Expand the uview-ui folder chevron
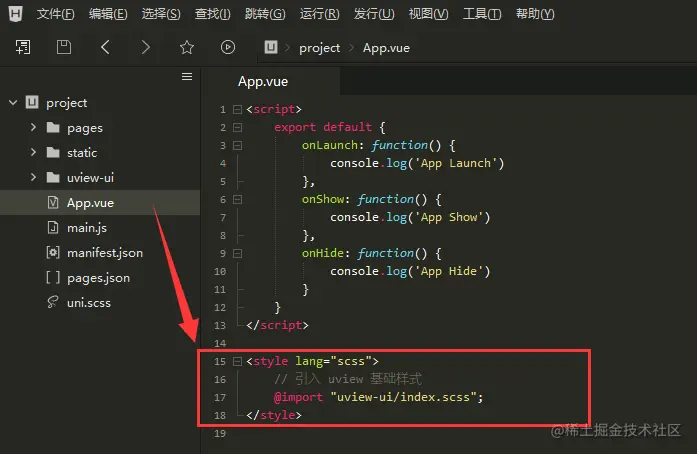The height and width of the screenshot is (454, 697). pos(33,177)
